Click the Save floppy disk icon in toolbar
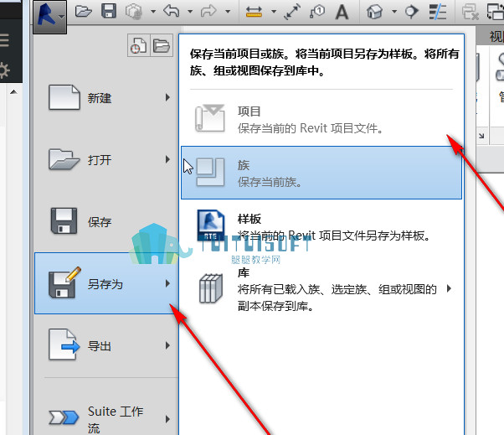Screen dimensions: 504x435 [109, 11]
